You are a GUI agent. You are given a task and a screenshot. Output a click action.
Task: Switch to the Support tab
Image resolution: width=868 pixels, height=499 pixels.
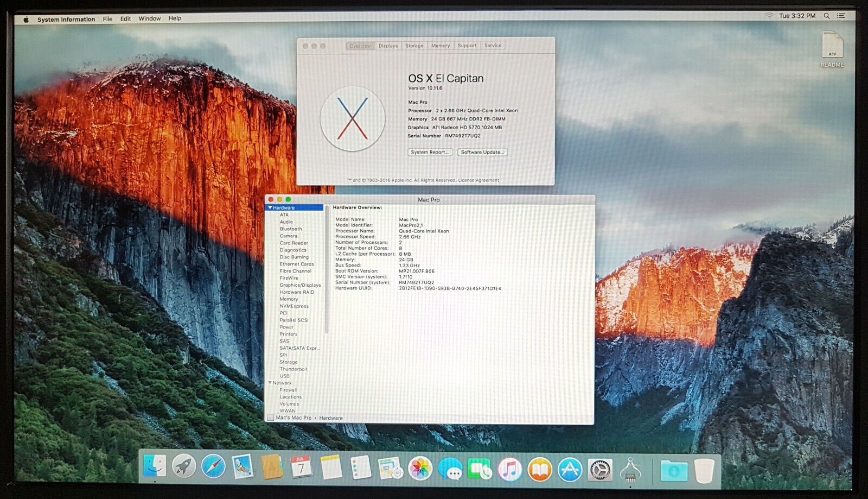click(467, 46)
